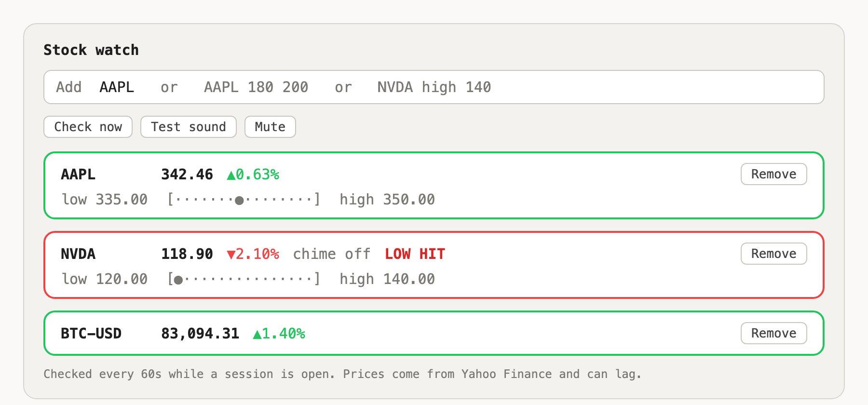Click the NVDA ticker symbol
This screenshot has width=868, height=405.
click(78, 254)
